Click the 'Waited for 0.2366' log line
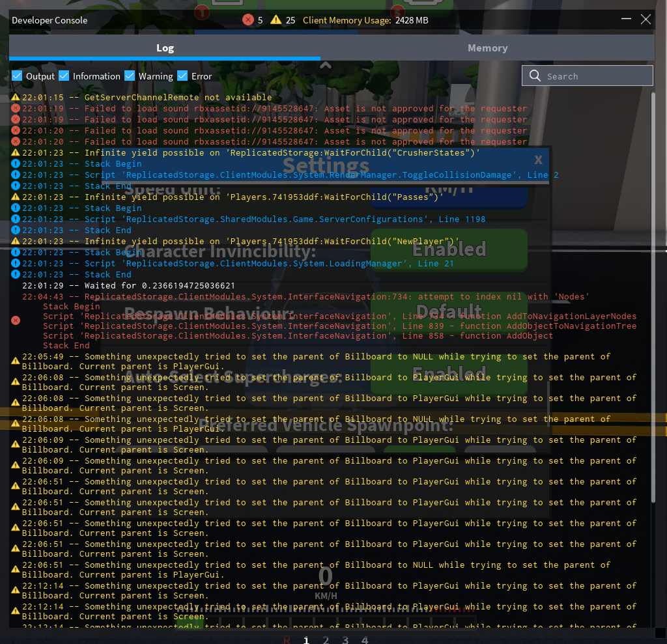The height and width of the screenshot is (644, 667). pos(129,286)
